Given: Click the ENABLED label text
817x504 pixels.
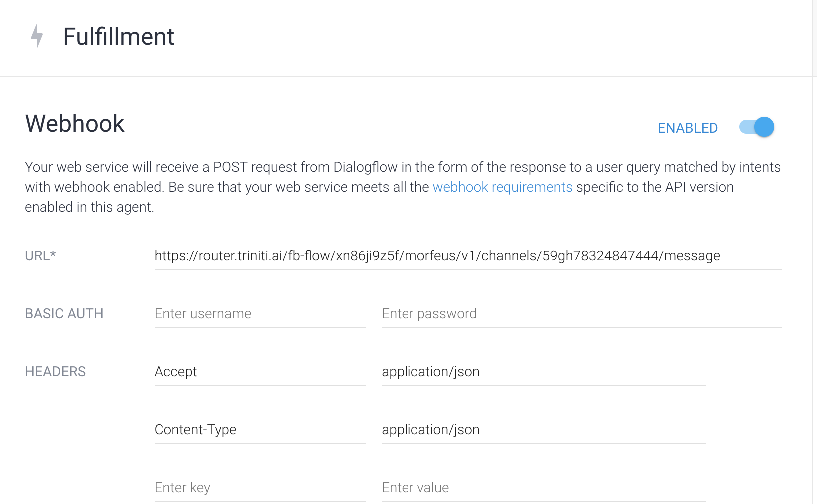Looking at the screenshot, I should pyautogui.click(x=687, y=128).
